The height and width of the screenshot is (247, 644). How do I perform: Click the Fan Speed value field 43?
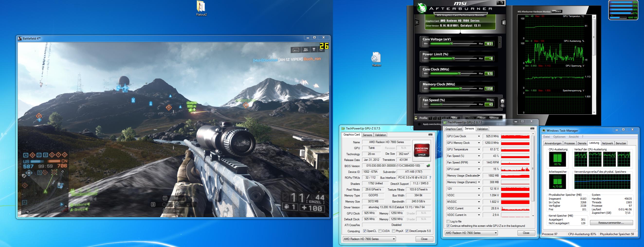tap(489, 104)
